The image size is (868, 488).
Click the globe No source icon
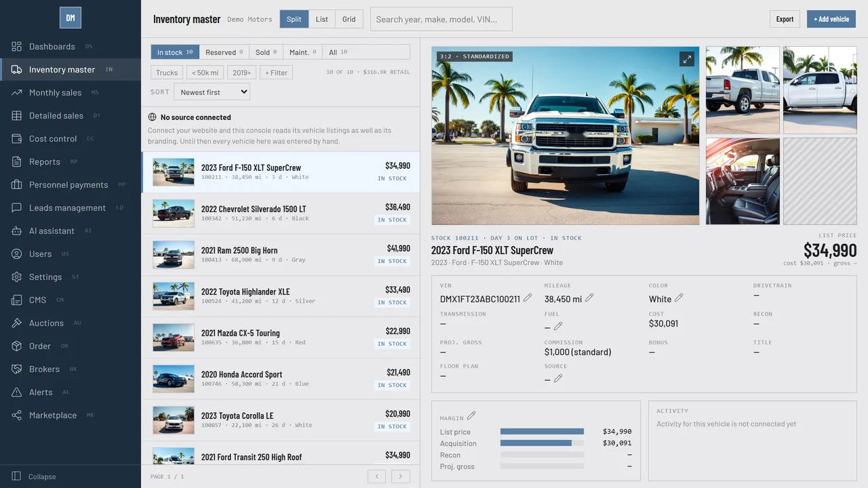(x=153, y=117)
